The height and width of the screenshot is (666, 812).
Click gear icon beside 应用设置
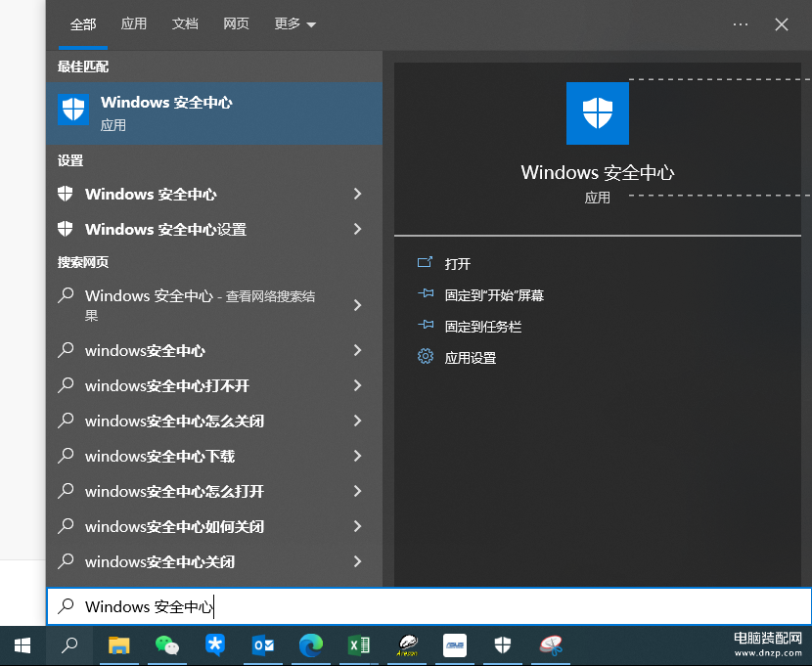pos(426,357)
